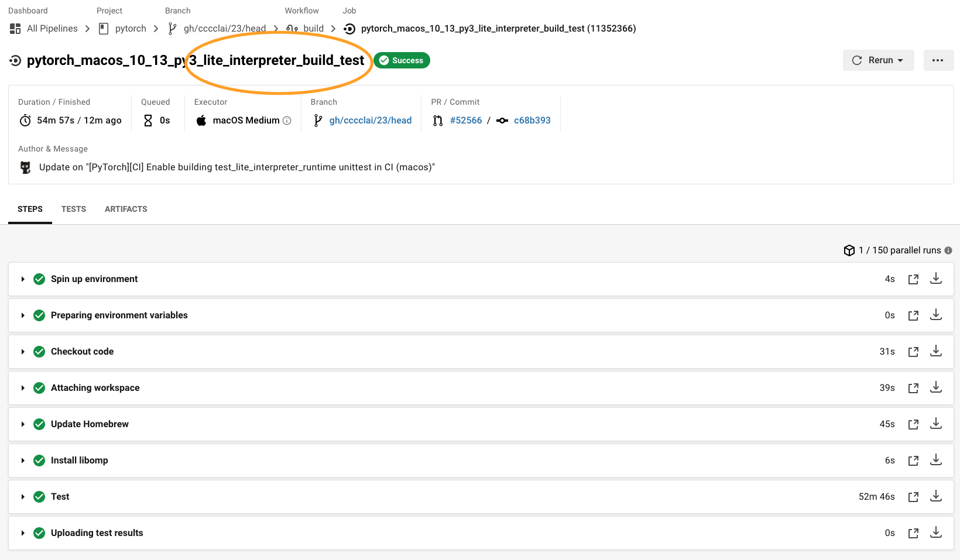
Task: Open the more actions ellipsis button
Action: (938, 60)
